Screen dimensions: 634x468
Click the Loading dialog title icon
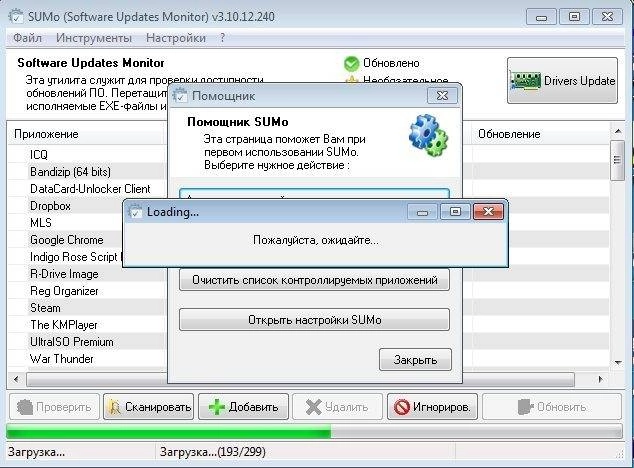[135, 212]
